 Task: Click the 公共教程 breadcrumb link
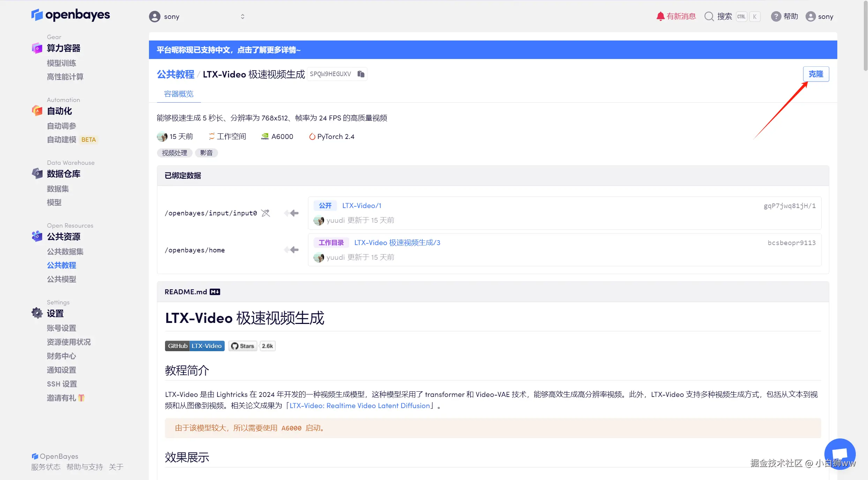175,74
